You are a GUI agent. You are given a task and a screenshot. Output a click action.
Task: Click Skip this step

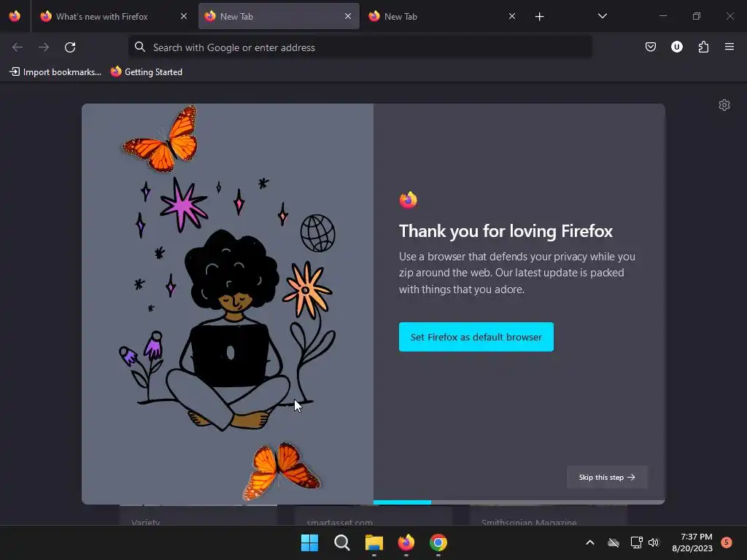(x=607, y=477)
